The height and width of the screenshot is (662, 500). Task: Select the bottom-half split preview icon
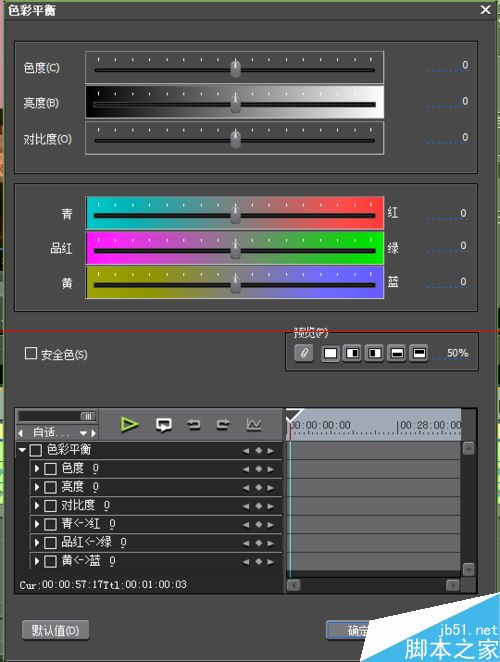397,353
